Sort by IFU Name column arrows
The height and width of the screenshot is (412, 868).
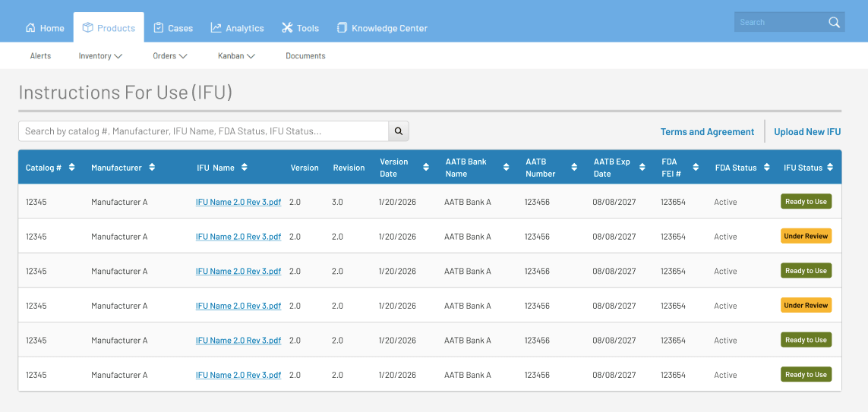pyautogui.click(x=245, y=168)
